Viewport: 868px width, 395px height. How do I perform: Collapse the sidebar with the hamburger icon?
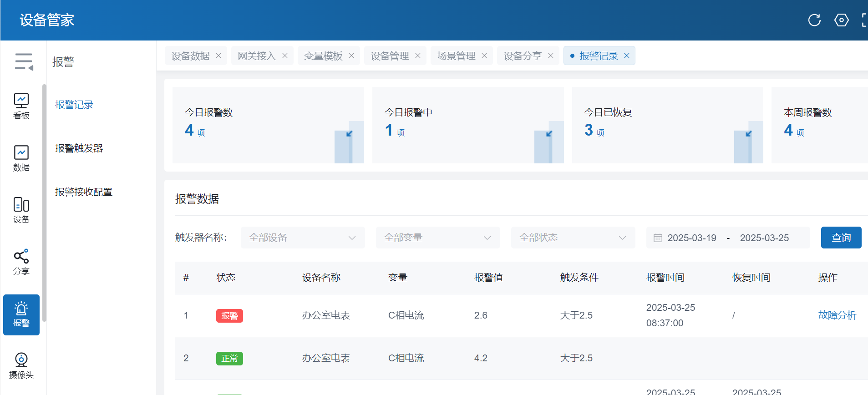24,61
